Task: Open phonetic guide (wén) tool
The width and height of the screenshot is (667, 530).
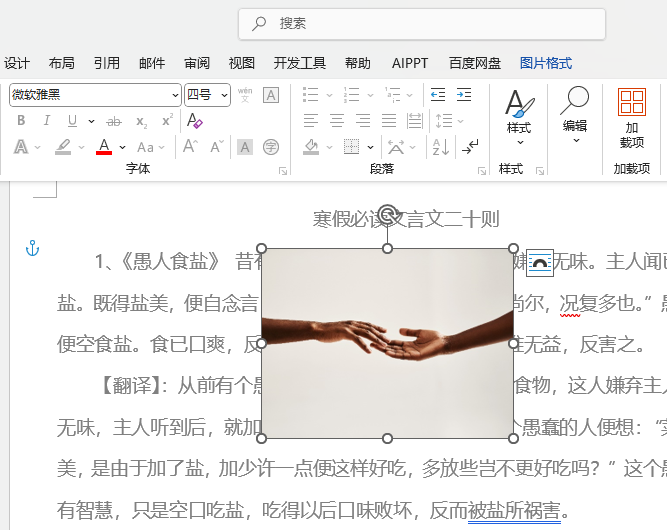Action: click(x=245, y=94)
